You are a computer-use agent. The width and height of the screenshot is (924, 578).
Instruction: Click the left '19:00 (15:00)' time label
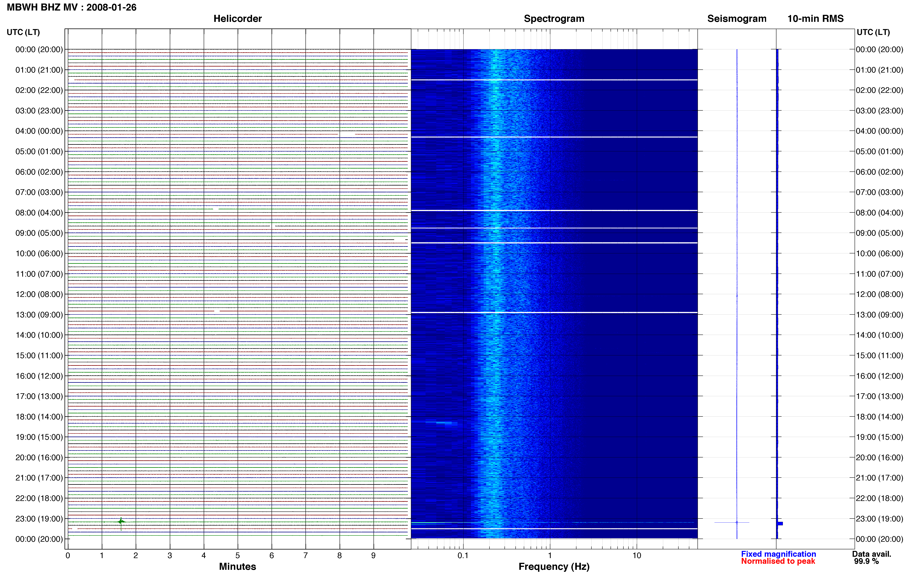tap(39, 437)
